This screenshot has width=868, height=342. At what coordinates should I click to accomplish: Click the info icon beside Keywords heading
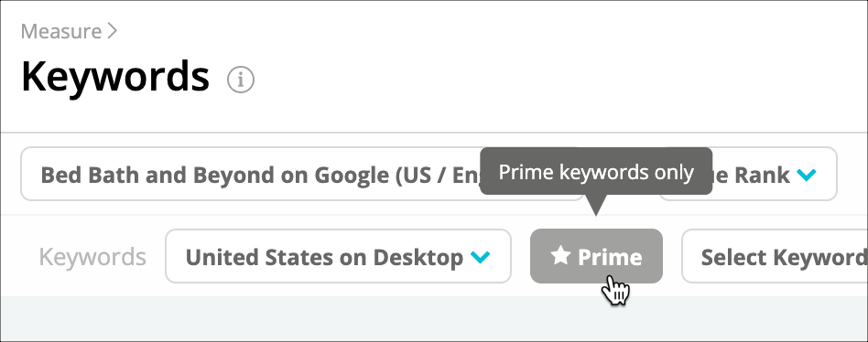[x=241, y=80]
